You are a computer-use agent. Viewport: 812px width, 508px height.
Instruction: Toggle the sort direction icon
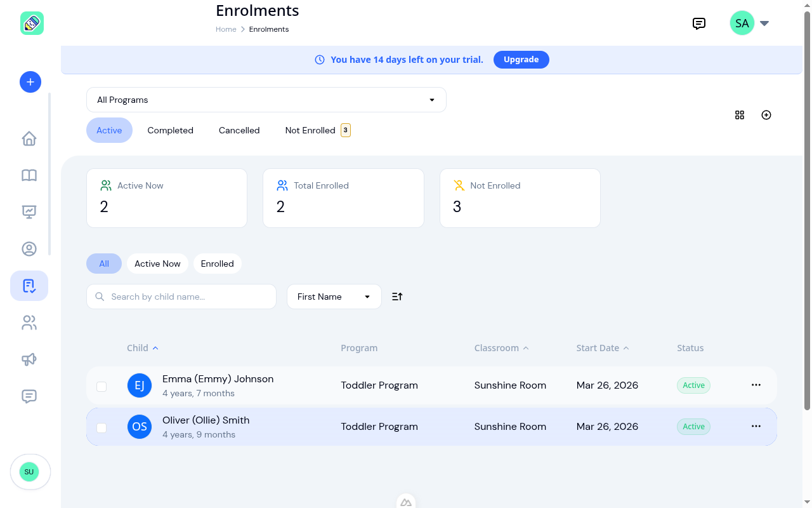click(x=398, y=297)
